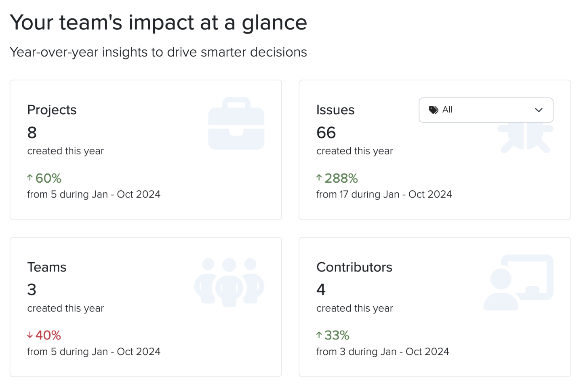Click the green 60% progress indicator
581x392 pixels.
(48, 178)
